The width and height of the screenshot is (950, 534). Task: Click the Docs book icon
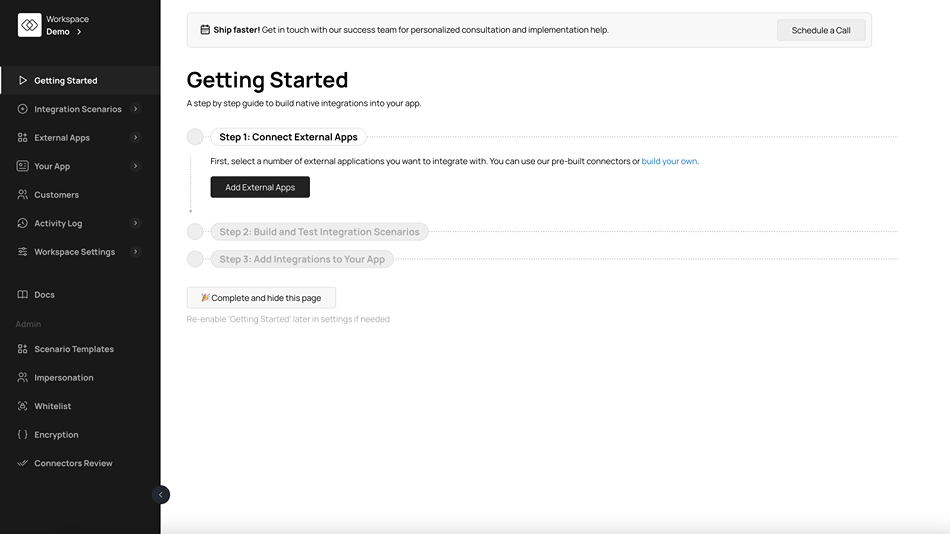click(x=23, y=295)
